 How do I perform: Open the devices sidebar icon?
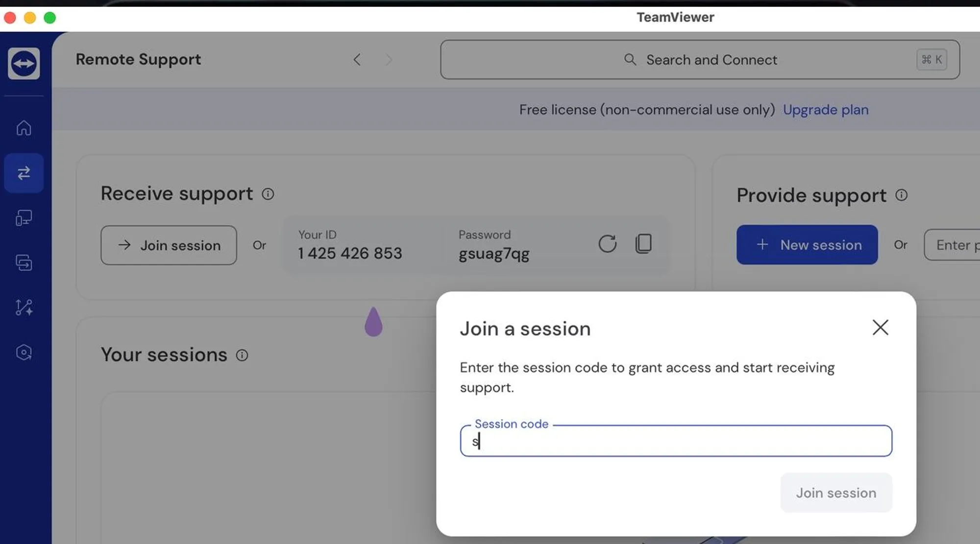tap(24, 218)
